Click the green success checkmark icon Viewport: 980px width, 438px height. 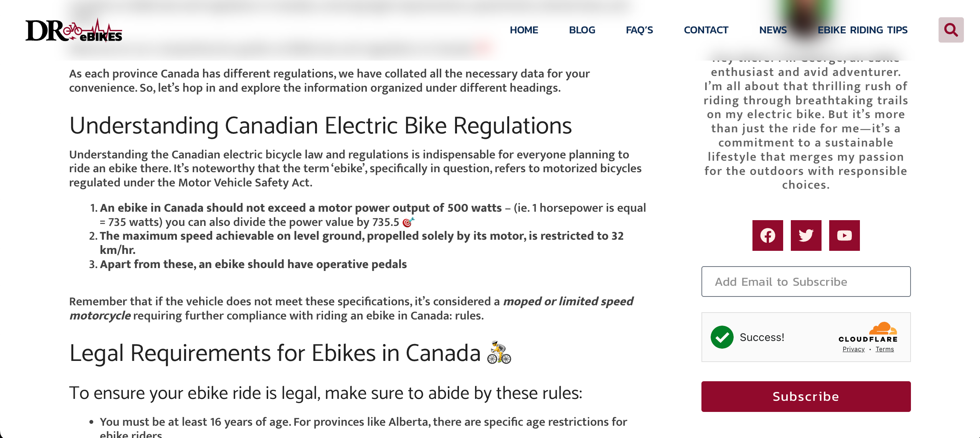click(723, 338)
